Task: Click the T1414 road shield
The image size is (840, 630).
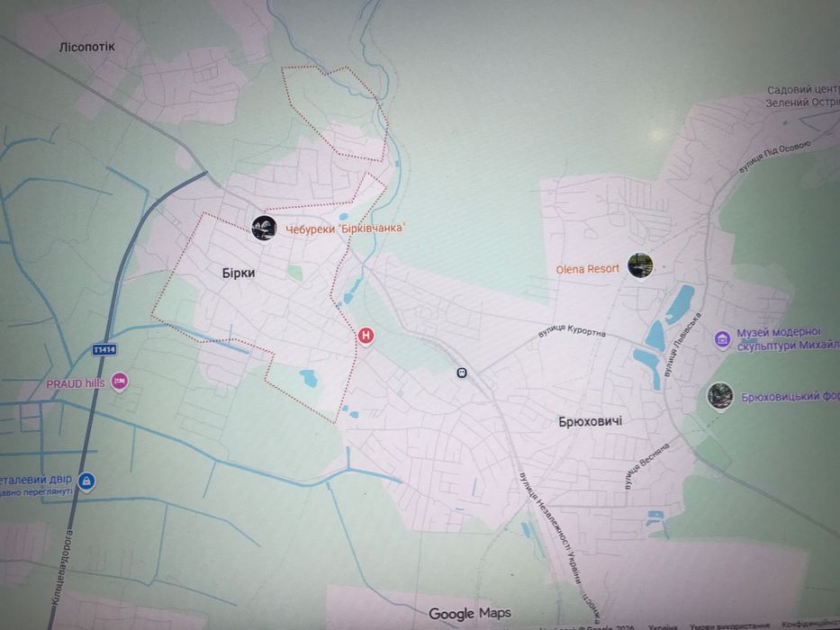Action: [104, 350]
